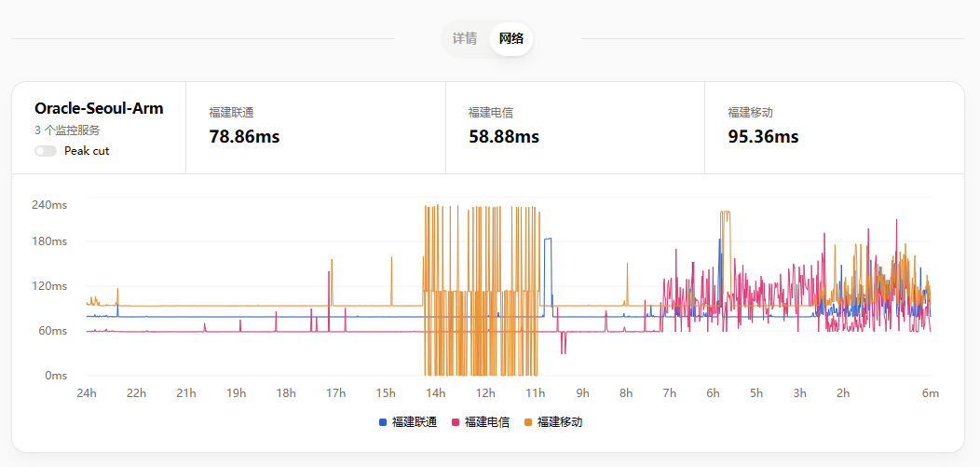Screen dimensions: 980x467
Task: Click the 3h x-axis label
Action: [x=800, y=393]
